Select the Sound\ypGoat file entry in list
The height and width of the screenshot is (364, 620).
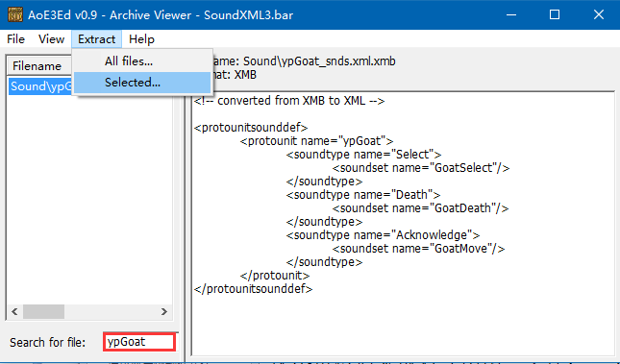pos(40,86)
